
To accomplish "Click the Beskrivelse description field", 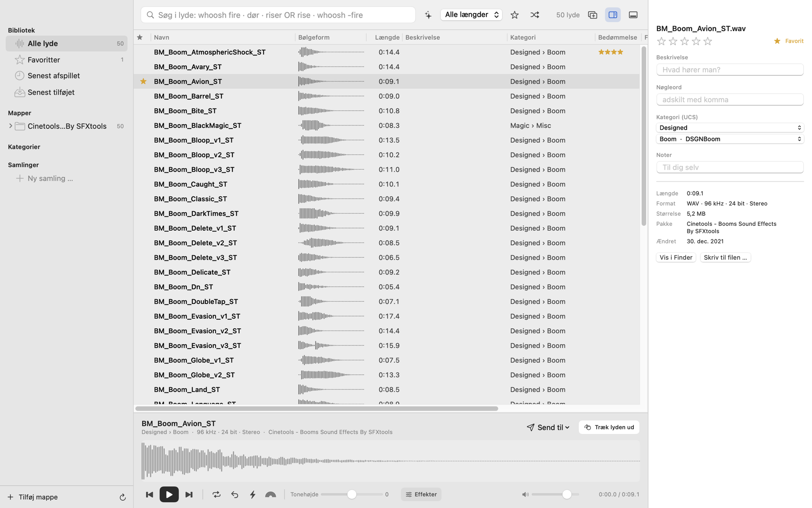I will pyautogui.click(x=730, y=70).
